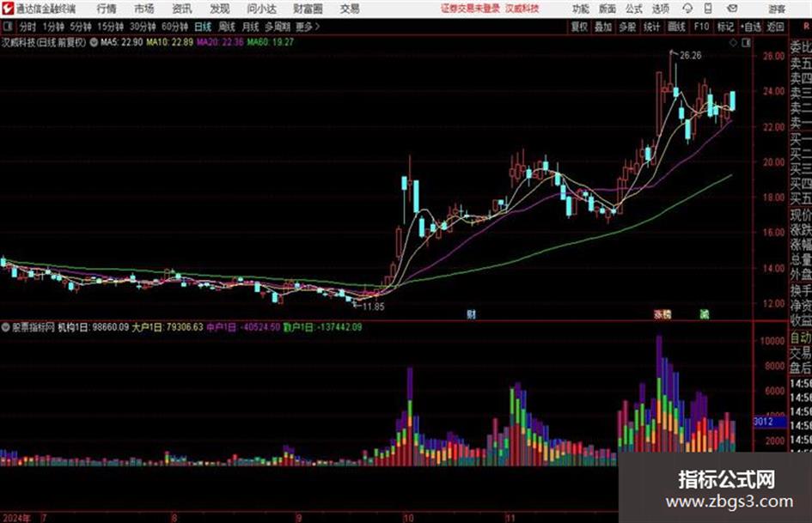The width and height of the screenshot is (812, 523).
Task: Open the 发现 menu
Action: point(220,9)
